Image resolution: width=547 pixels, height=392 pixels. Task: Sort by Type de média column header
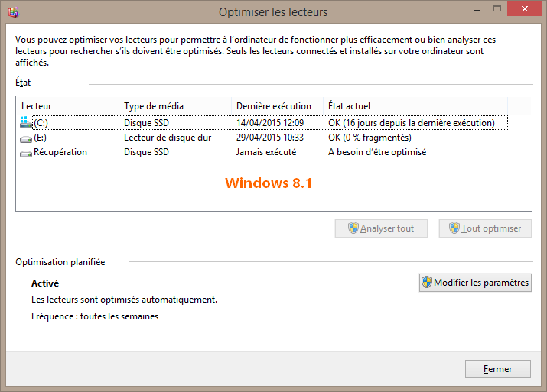pos(175,106)
